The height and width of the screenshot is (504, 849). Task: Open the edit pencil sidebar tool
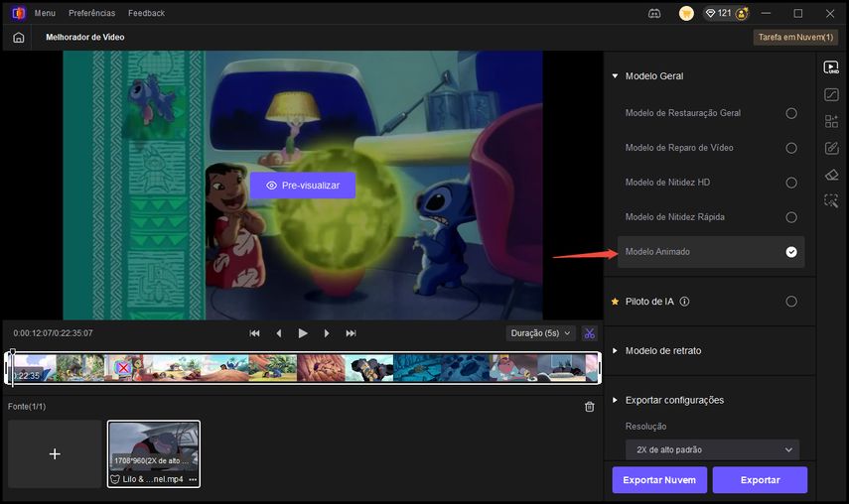tap(831, 148)
